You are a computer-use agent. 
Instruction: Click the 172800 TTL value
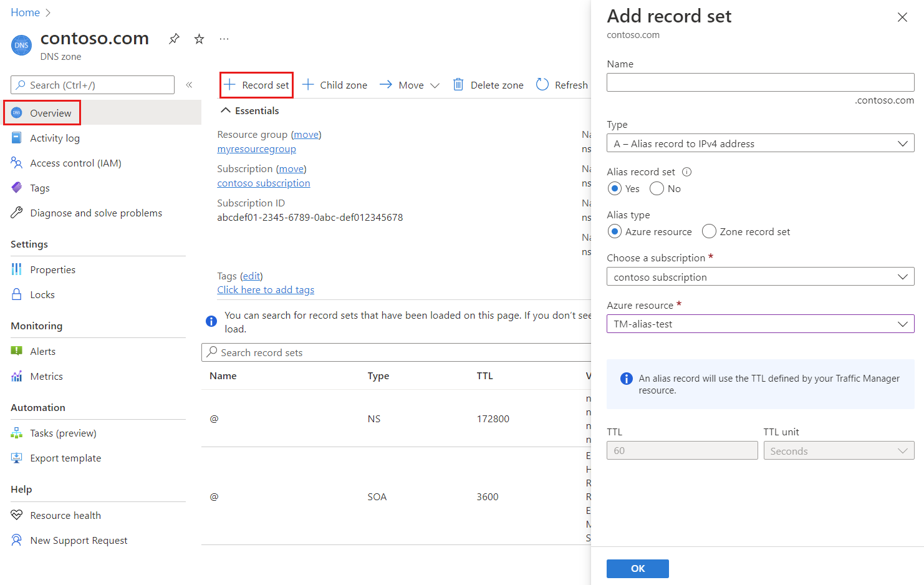[x=493, y=418]
